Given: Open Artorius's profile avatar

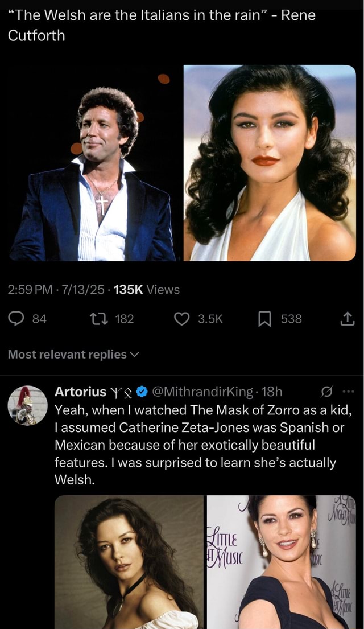Looking at the screenshot, I should 27,405.
